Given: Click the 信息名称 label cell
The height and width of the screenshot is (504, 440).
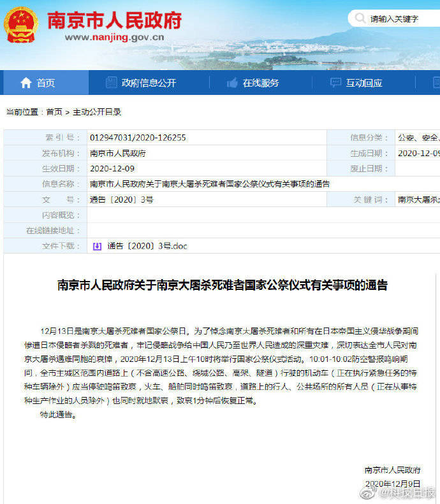Looking at the screenshot, I should coord(45,184).
